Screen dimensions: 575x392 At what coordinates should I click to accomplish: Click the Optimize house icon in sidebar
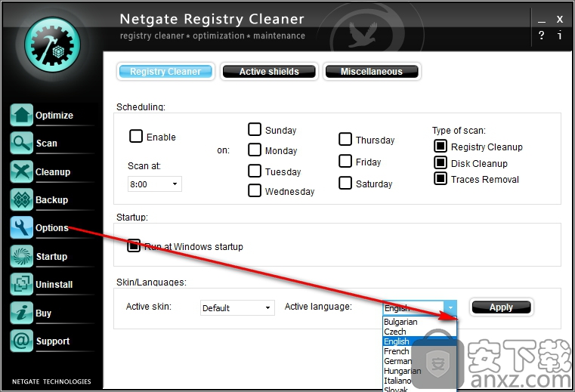point(22,115)
